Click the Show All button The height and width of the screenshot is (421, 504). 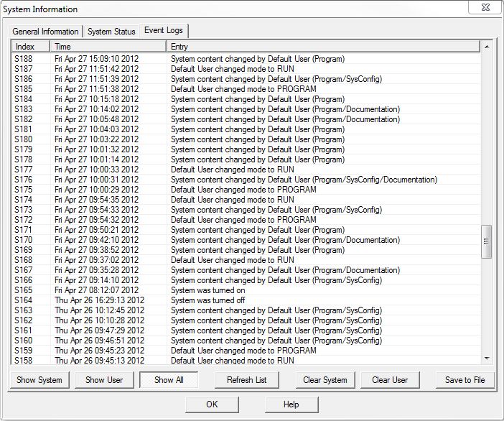[169, 380]
